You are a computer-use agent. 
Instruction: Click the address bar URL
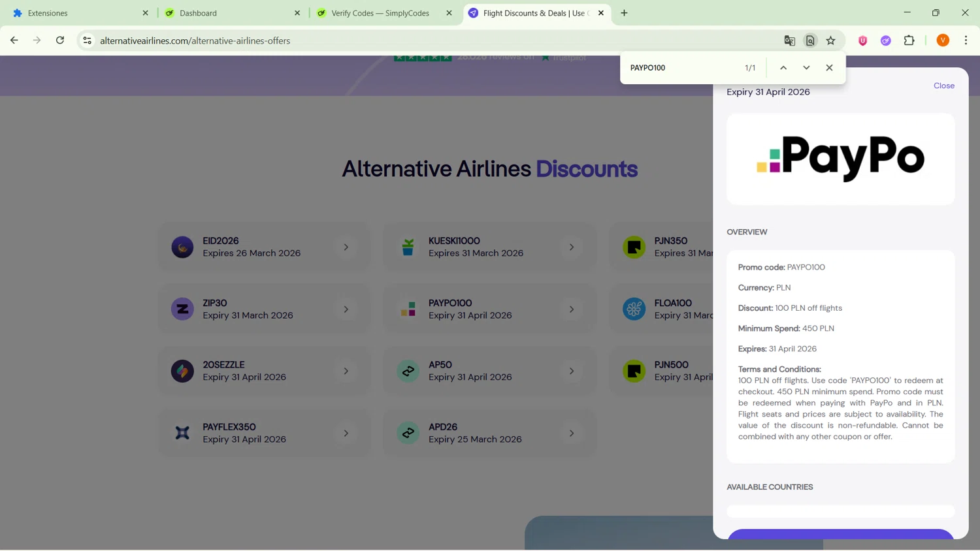click(x=195, y=40)
